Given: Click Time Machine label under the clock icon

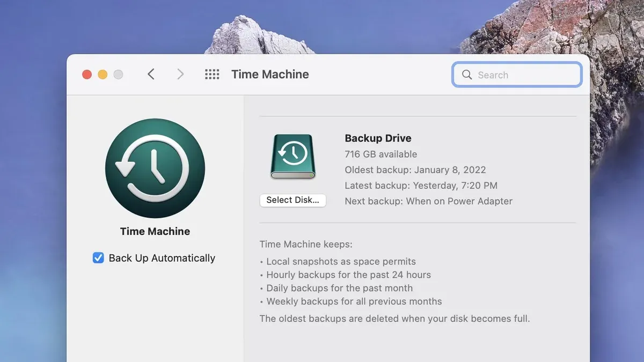Looking at the screenshot, I should pos(155,231).
